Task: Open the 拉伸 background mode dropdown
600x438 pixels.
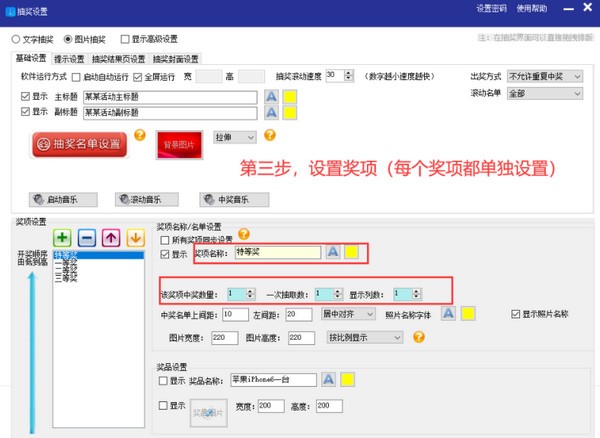Action: [x=237, y=136]
